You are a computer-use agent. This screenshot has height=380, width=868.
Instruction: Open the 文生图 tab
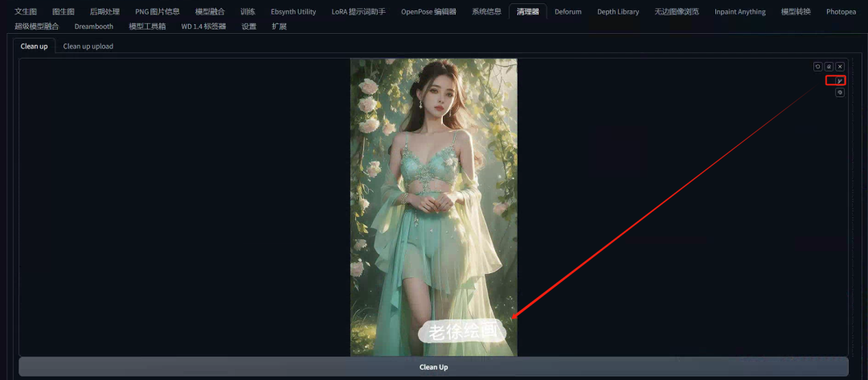pyautogui.click(x=26, y=11)
